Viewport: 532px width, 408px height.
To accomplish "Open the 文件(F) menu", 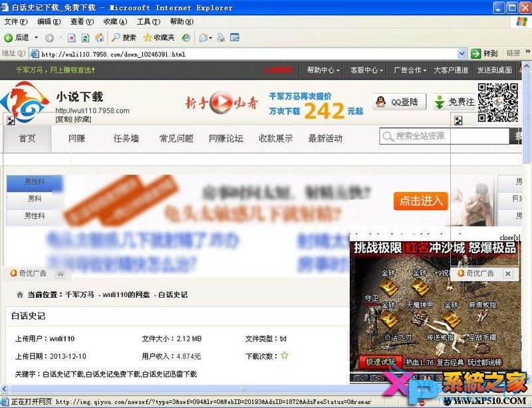I will click(x=15, y=22).
